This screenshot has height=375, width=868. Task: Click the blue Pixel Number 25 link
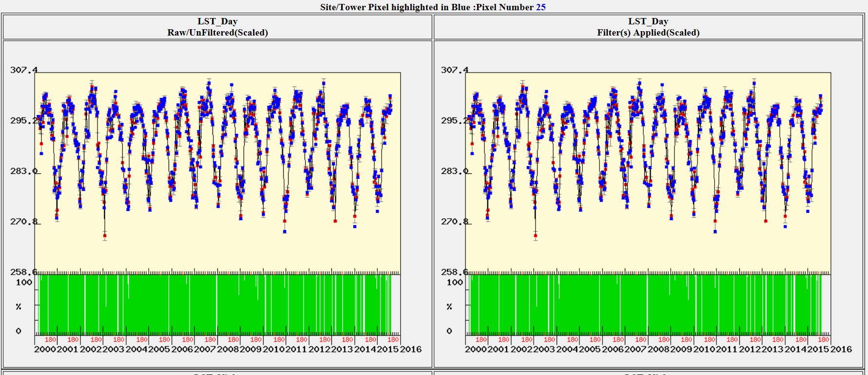click(x=540, y=7)
